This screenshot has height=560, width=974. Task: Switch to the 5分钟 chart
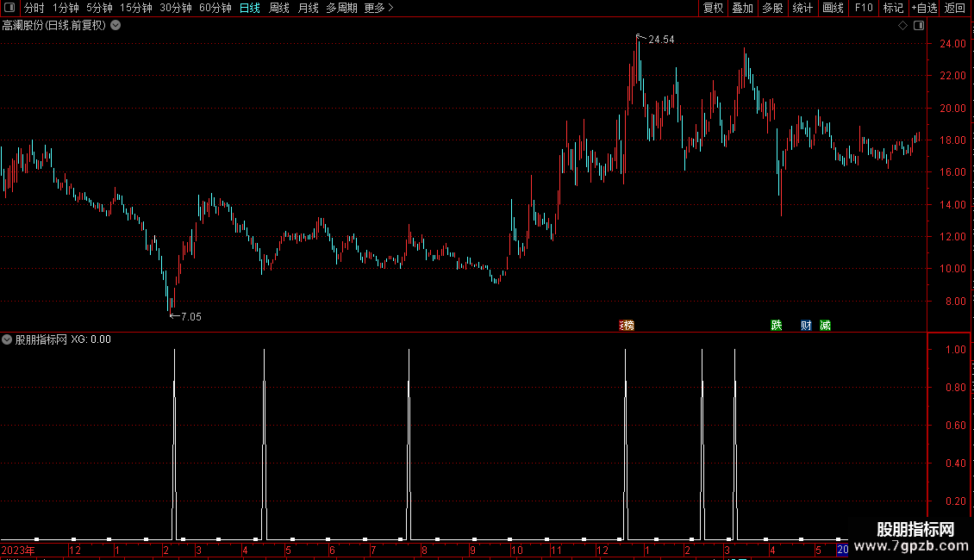[x=99, y=8]
